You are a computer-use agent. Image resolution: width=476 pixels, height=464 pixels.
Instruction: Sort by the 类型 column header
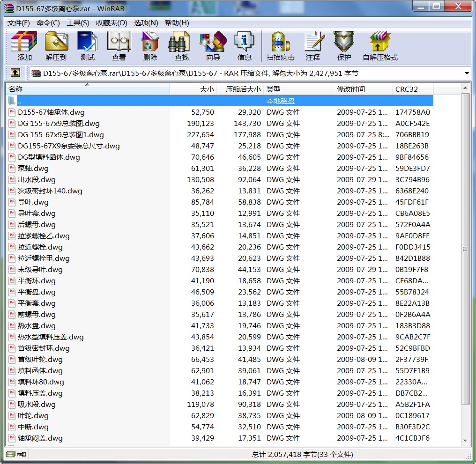(x=298, y=89)
